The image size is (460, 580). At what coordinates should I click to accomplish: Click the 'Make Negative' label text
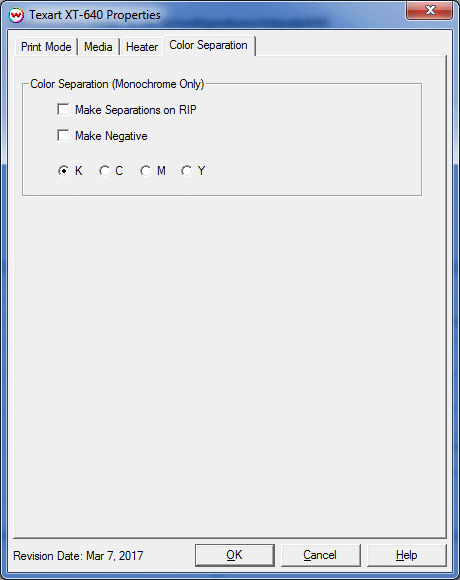pyautogui.click(x=111, y=136)
